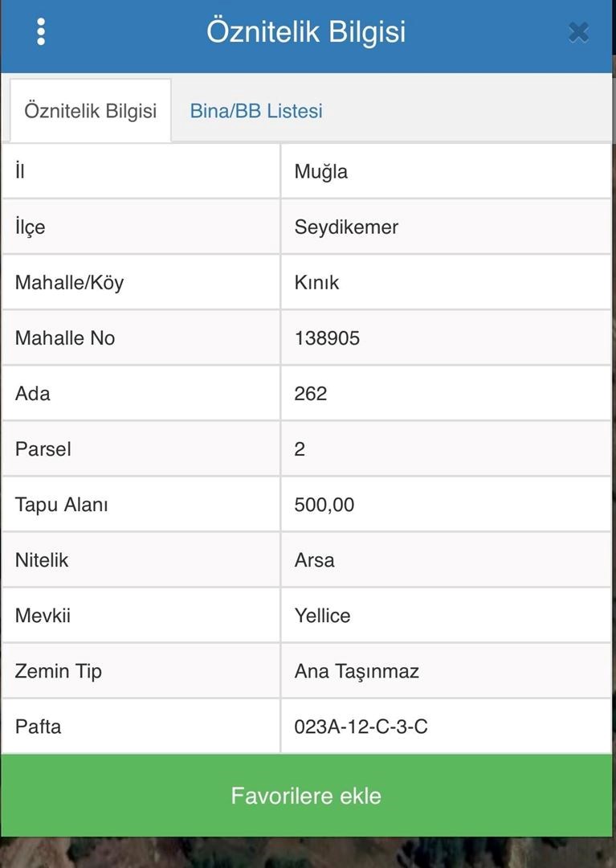
Task: Click the Nitelik value Arsa
Action: click(x=314, y=560)
